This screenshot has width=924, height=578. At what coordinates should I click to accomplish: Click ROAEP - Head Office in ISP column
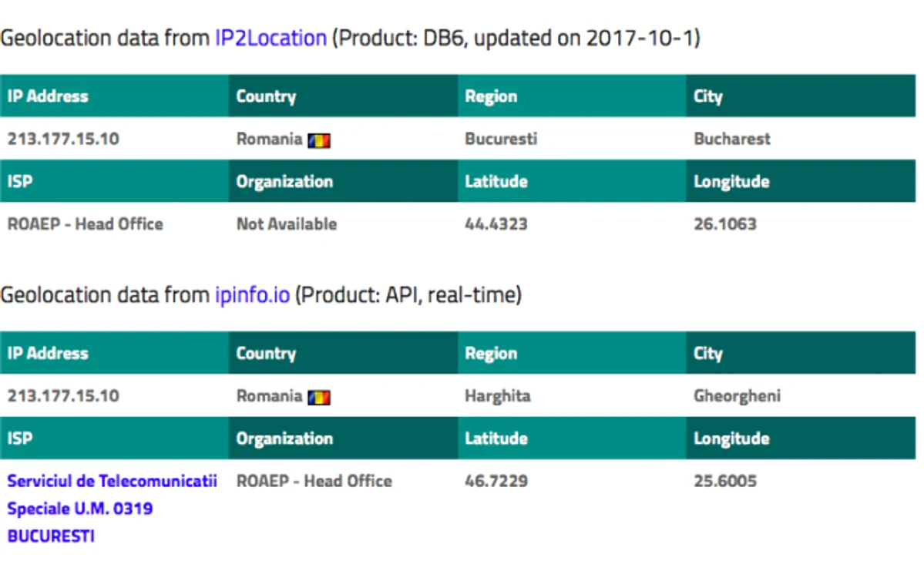(85, 224)
